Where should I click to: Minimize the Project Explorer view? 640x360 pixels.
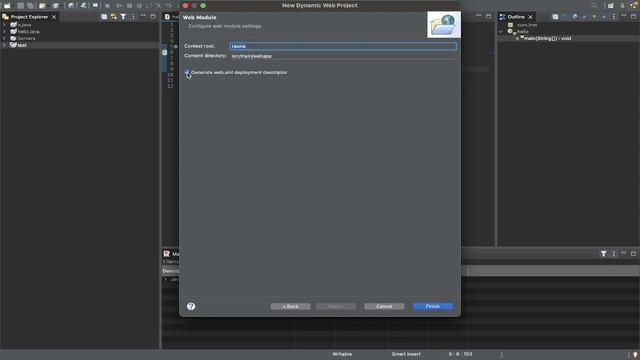click(143, 16)
